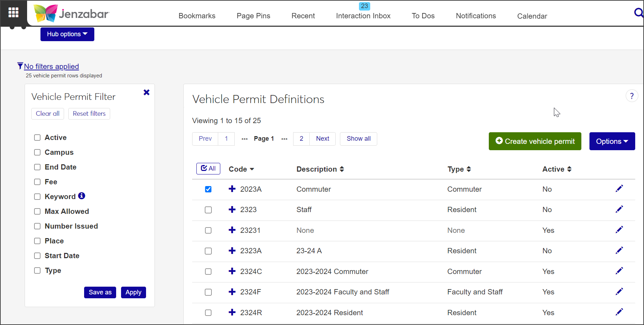
Task: Open the Hub options dropdown
Action: pos(67,34)
